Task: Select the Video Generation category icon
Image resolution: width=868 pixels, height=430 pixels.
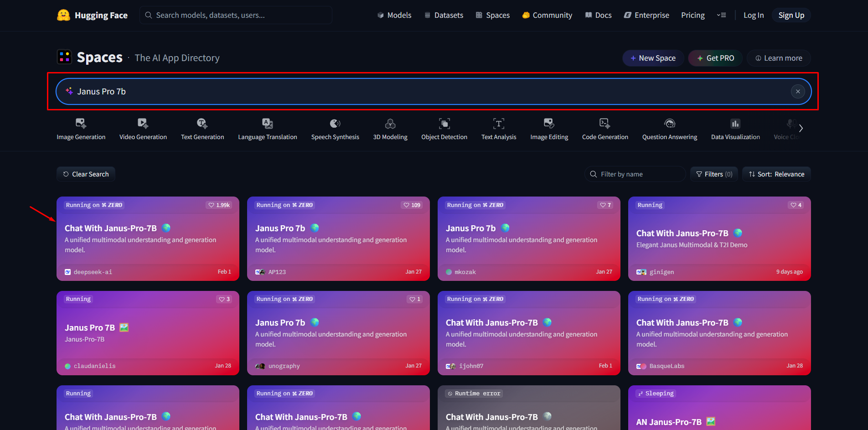Action: tap(143, 123)
